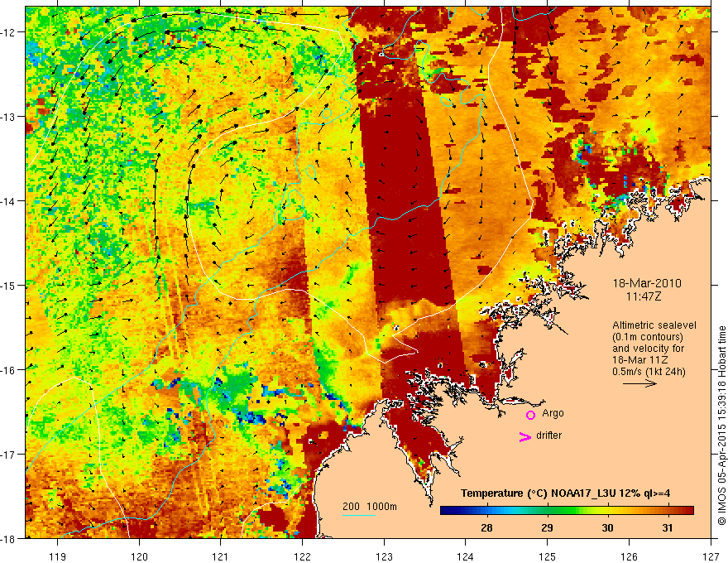Click the '0.5m/s (1kt 24h)' label
The width and height of the screenshot is (728, 563).
pos(649,372)
